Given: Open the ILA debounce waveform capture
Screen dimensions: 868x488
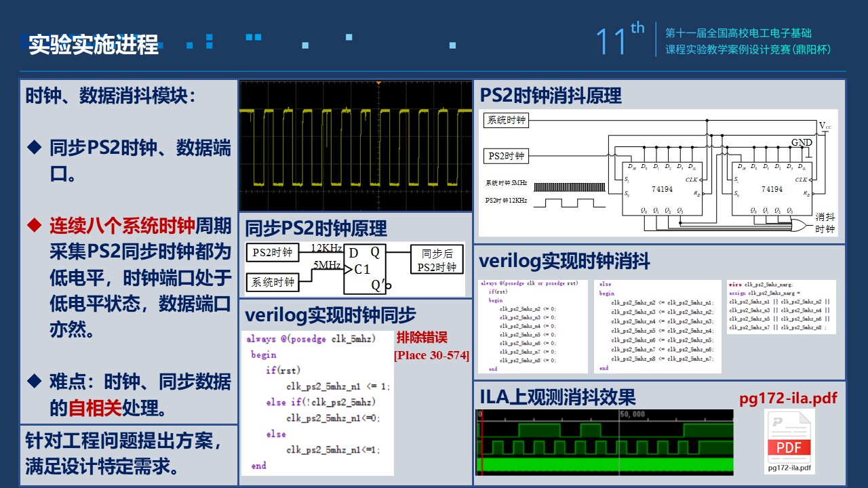Looking at the screenshot, I should pos(605,441).
